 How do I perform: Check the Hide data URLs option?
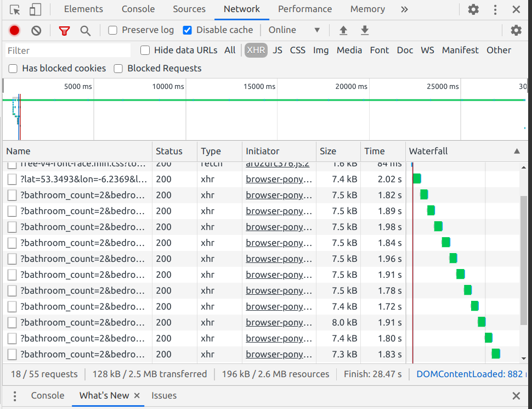(145, 51)
